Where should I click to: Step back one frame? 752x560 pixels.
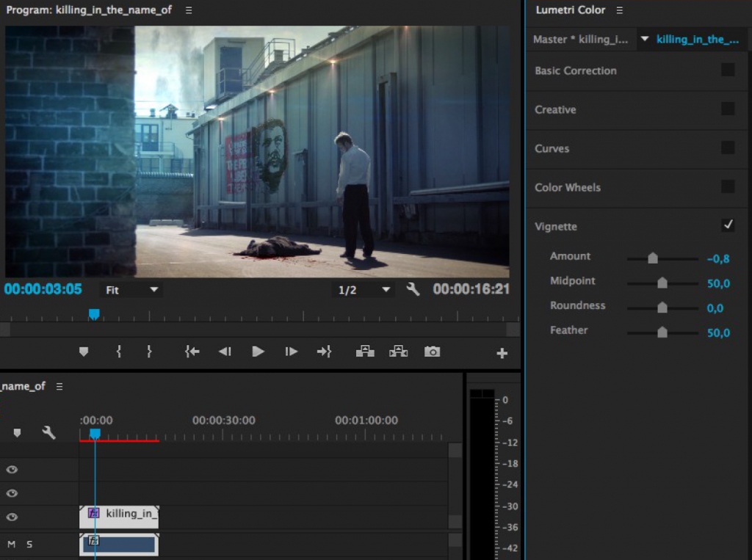click(225, 352)
